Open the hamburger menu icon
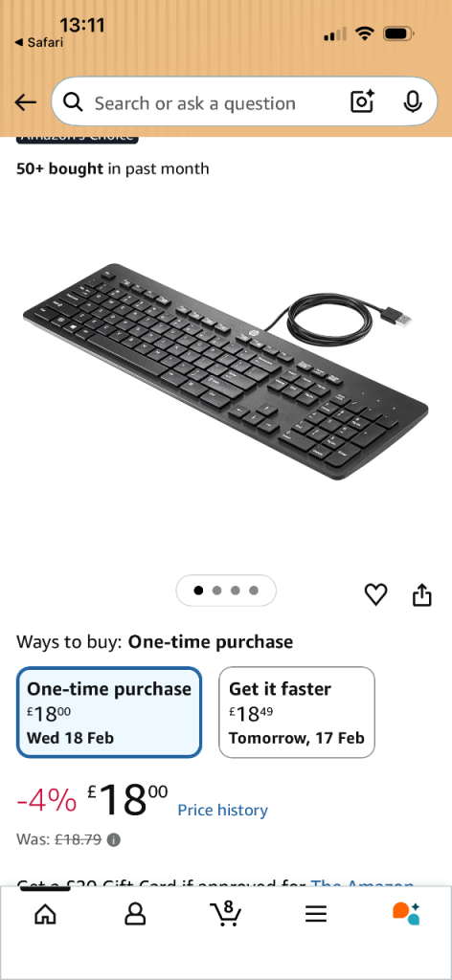452x980 pixels. [x=316, y=914]
